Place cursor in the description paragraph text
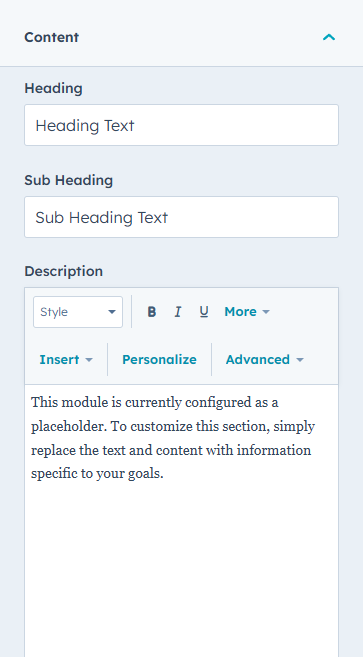This screenshot has width=363, height=657. coord(173,438)
